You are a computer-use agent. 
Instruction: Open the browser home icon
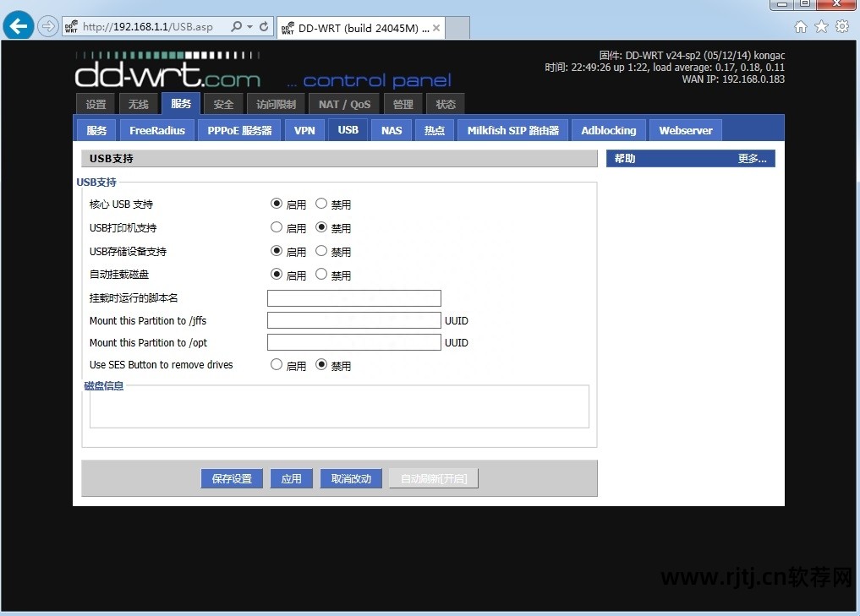pyautogui.click(x=801, y=26)
